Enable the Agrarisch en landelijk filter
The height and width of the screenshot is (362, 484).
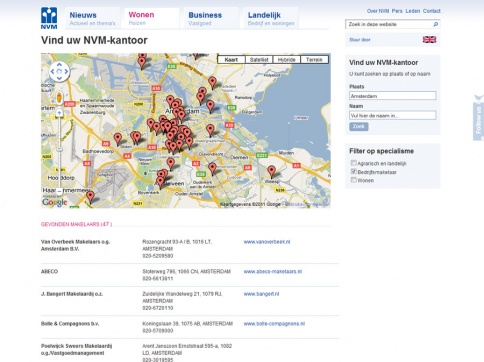coord(354,163)
